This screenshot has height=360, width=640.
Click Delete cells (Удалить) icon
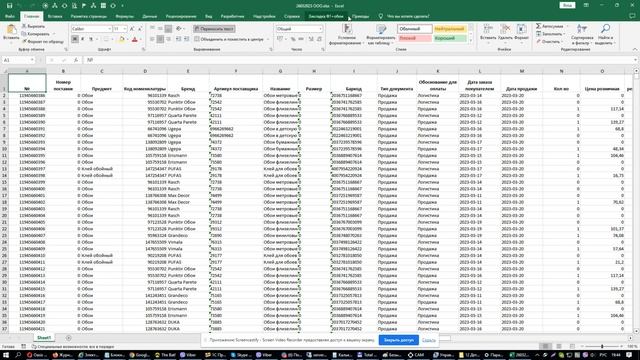[x=505, y=29]
